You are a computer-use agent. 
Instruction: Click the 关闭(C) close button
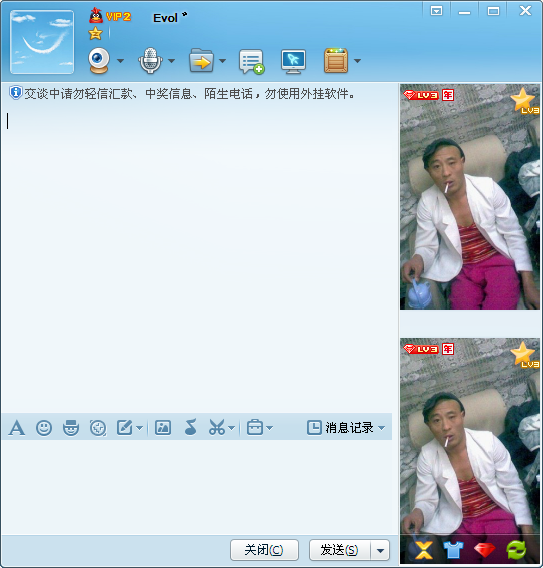(264, 550)
